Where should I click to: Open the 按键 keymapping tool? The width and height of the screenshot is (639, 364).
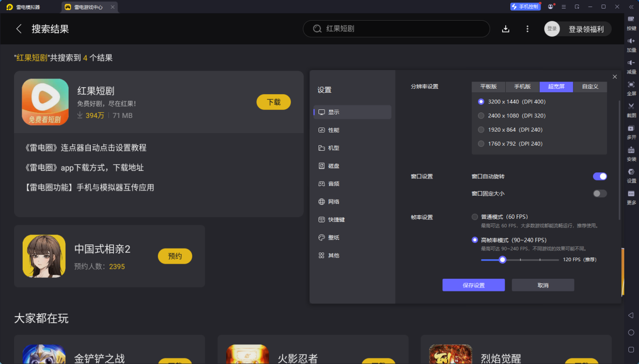[x=630, y=22]
